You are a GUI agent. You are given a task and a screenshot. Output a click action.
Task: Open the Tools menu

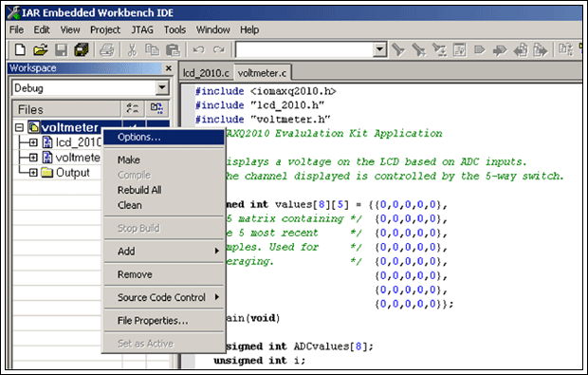click(x=175, y=29)
